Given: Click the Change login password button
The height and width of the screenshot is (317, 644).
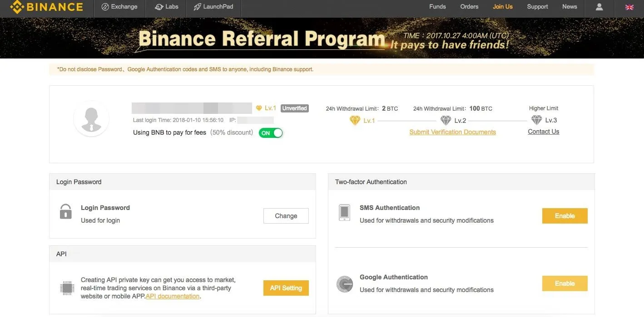Looking at the screenshot, I should point(286,216).
